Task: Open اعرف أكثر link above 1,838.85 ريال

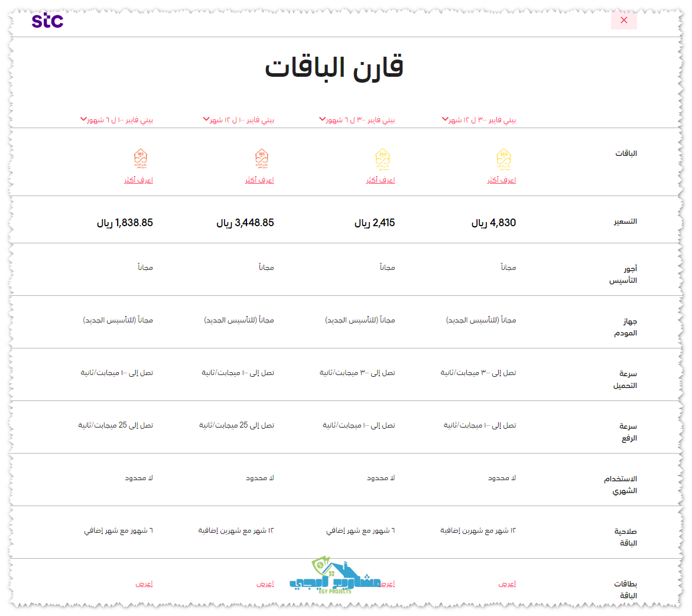Action: 138,180
